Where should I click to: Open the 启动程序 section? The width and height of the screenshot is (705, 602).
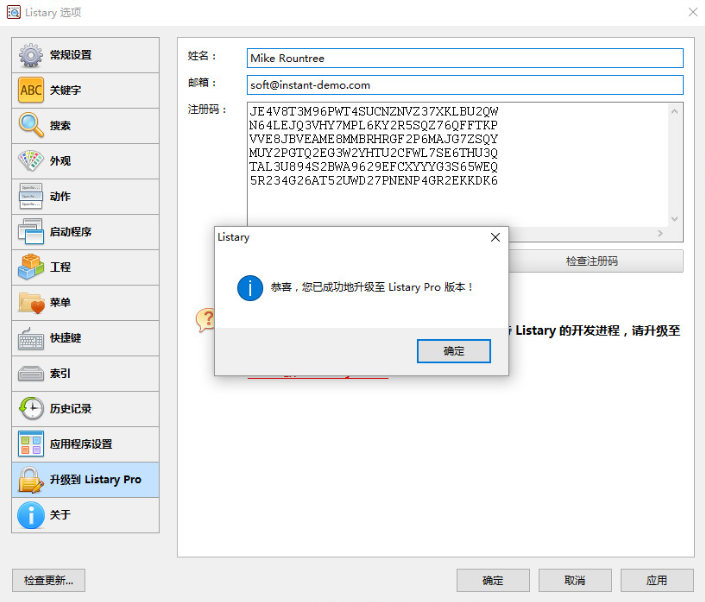(85, 232)
